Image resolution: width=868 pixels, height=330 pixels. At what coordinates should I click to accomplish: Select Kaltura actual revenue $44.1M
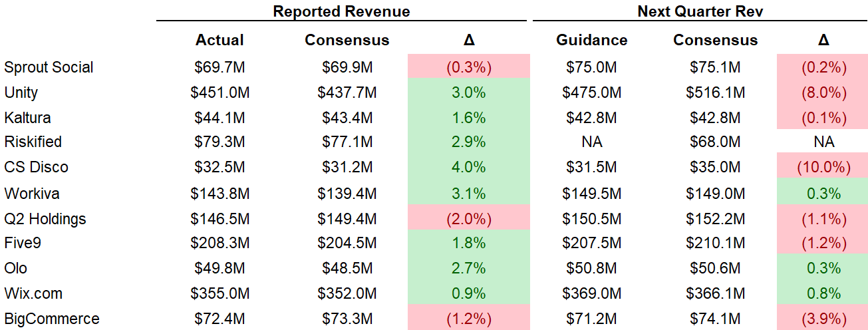point(219,118)
